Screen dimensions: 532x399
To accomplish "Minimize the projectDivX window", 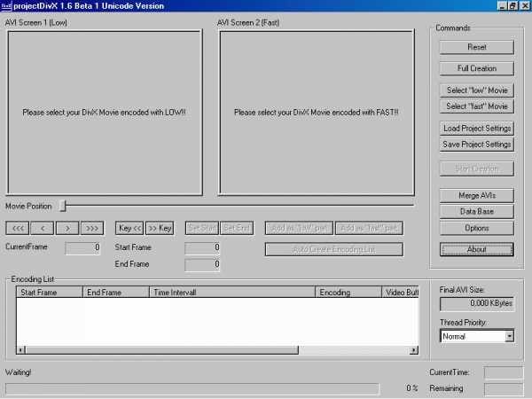I will [x=503, y=6].
